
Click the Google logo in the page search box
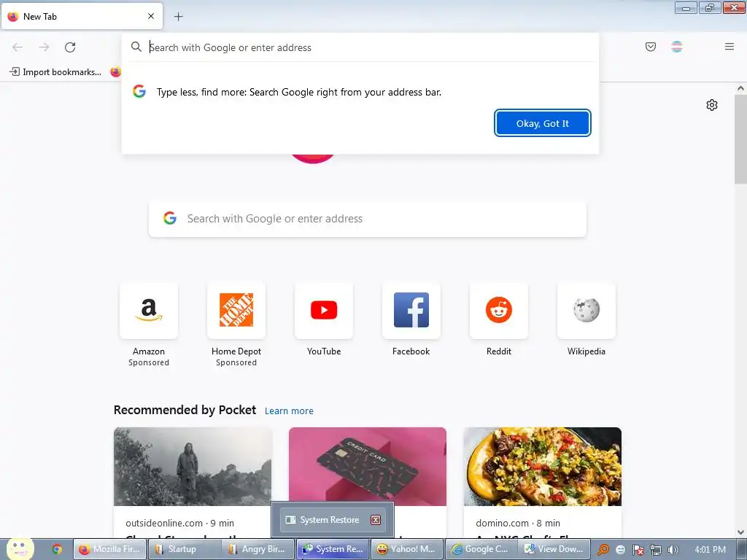coord(170,218)
